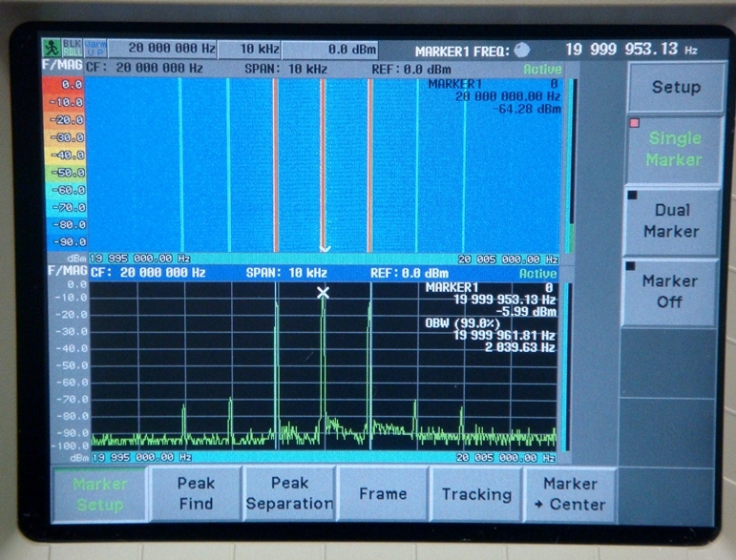Move marker to center with Marker → Center
Viewport: 736px width, 560px height.
click(570, 494)
